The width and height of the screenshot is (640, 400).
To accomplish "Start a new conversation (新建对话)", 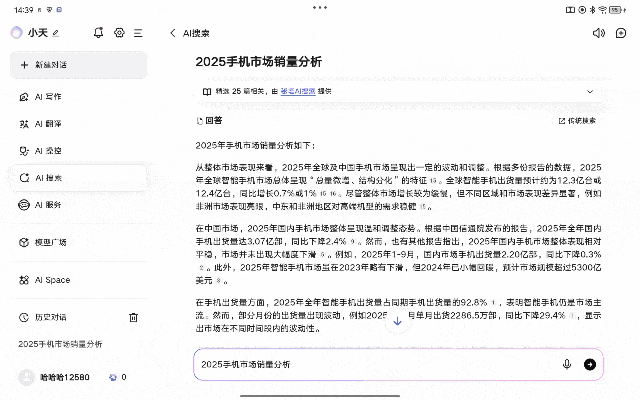I will click(76, 65).
